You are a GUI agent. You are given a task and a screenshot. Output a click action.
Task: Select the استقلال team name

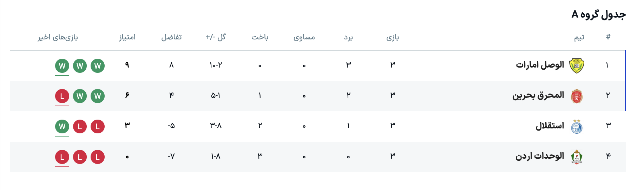(550, 126)
